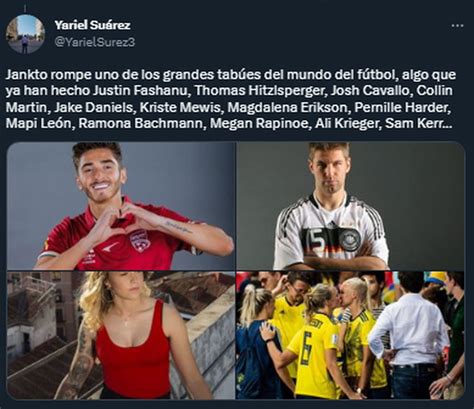
Task: Open Yariel Suárez's profile avatar
Action: [25, 34]
